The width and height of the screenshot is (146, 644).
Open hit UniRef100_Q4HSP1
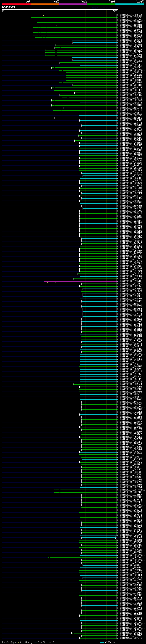coord(131,289)
